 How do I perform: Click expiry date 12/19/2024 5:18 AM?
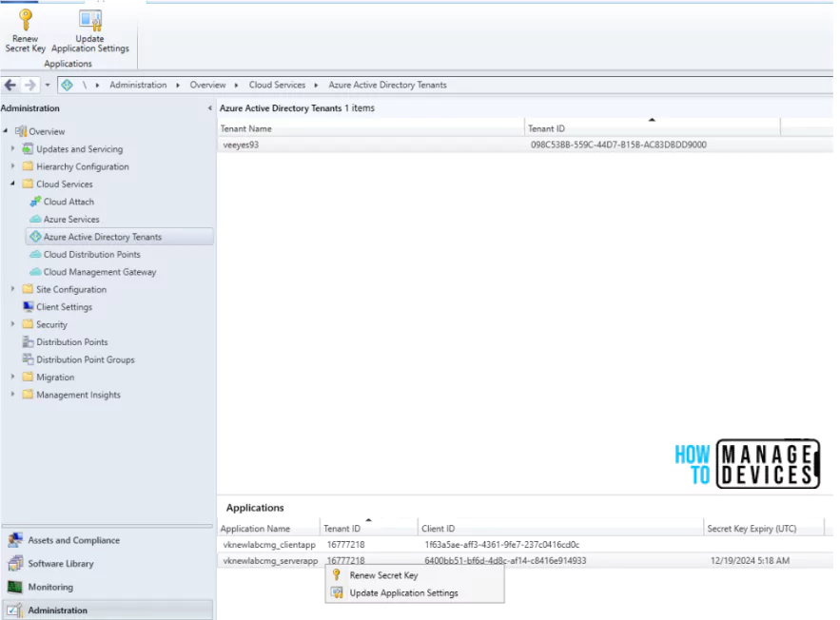(750, 561)
